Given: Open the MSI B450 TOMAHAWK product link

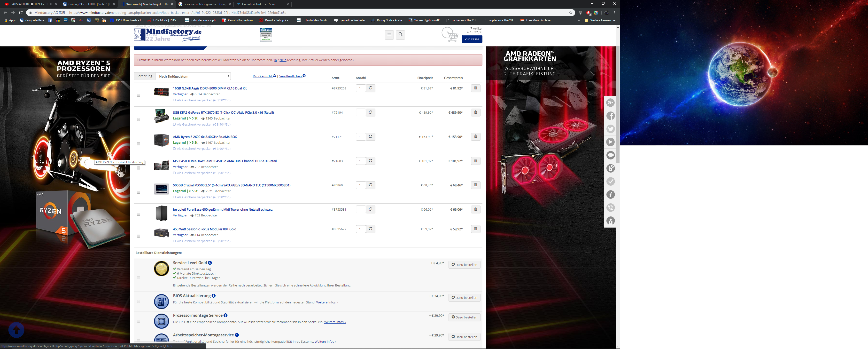Looking at the screenshot, I should 225,161.
